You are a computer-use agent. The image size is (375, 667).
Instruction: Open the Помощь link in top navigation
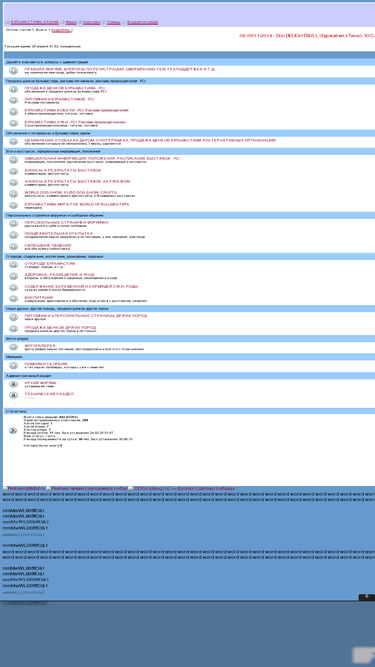click(113, 22)
